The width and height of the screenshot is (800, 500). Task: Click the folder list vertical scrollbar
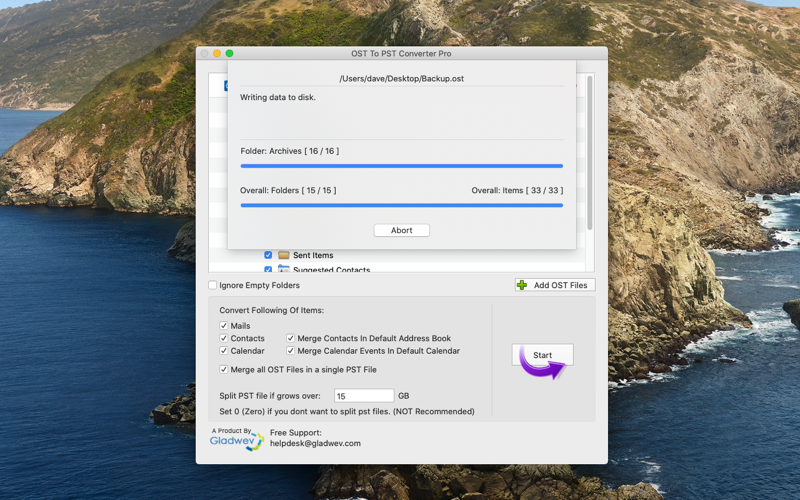590,153
